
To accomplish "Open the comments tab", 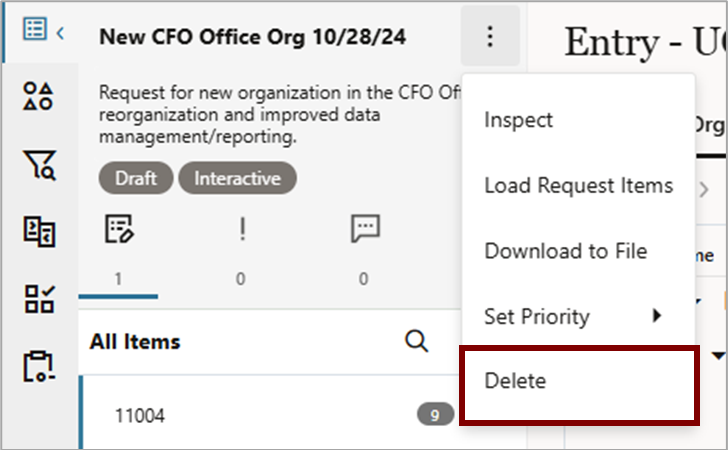I will pos(364,250).
